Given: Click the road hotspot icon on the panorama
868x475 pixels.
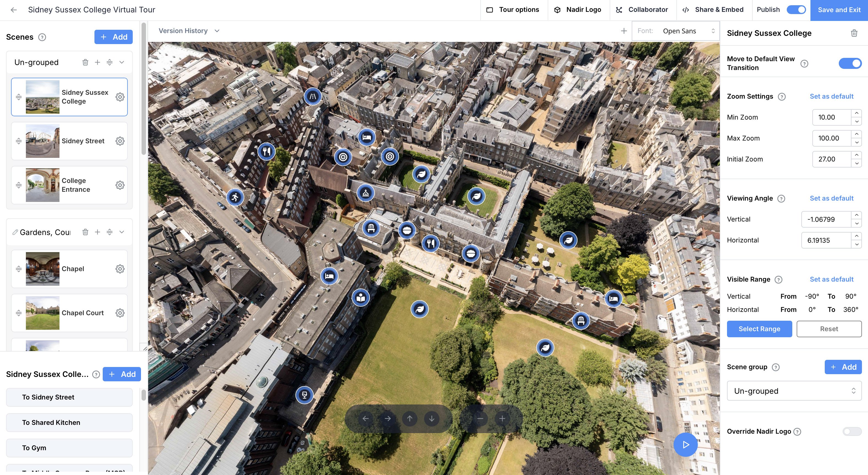Looking at the screenshot, I should (313, 96).
